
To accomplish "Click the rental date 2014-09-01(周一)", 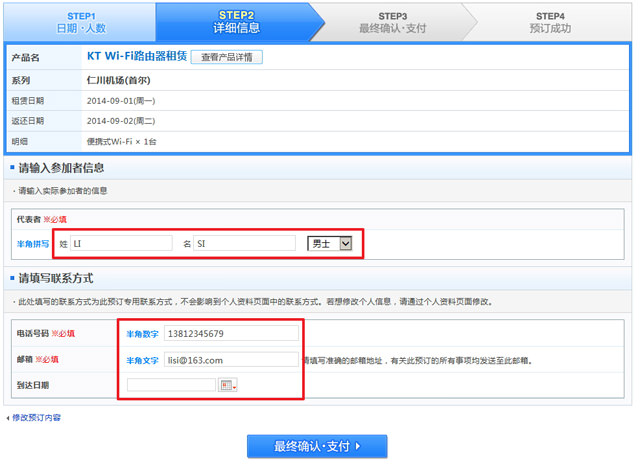I will click(121, 101).
